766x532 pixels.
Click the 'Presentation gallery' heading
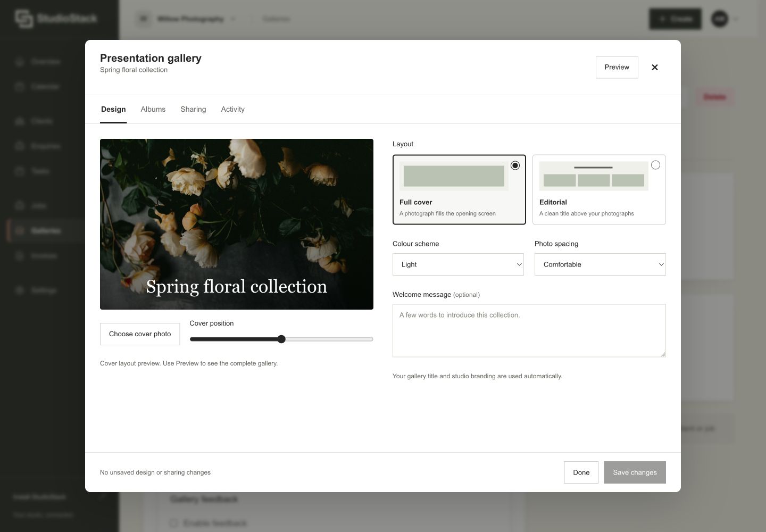point(151,58)
